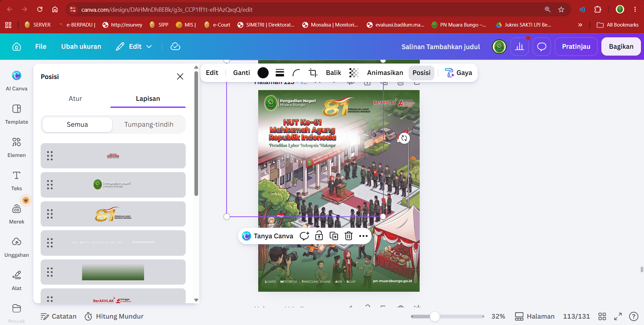Open the Unggahan uploads panel

[x=16, y=247]
